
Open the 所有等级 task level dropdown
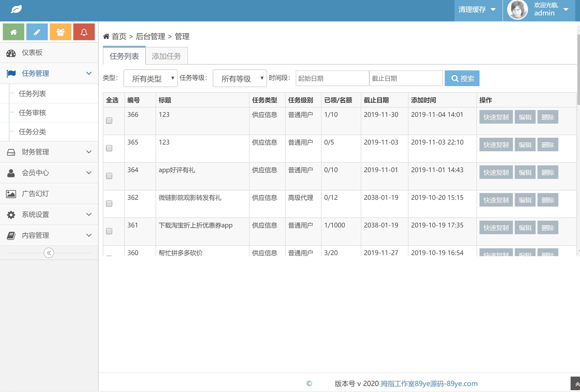pos(240,78)
